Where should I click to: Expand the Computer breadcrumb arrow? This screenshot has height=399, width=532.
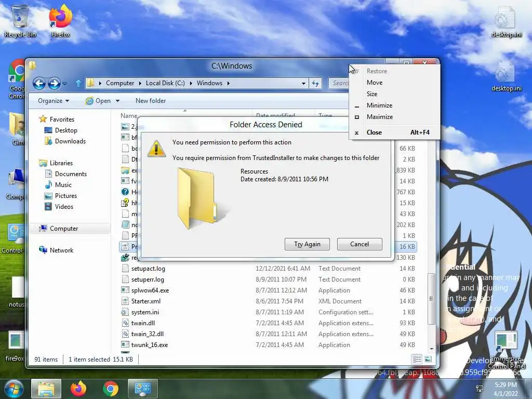click(x=140, y=83)
